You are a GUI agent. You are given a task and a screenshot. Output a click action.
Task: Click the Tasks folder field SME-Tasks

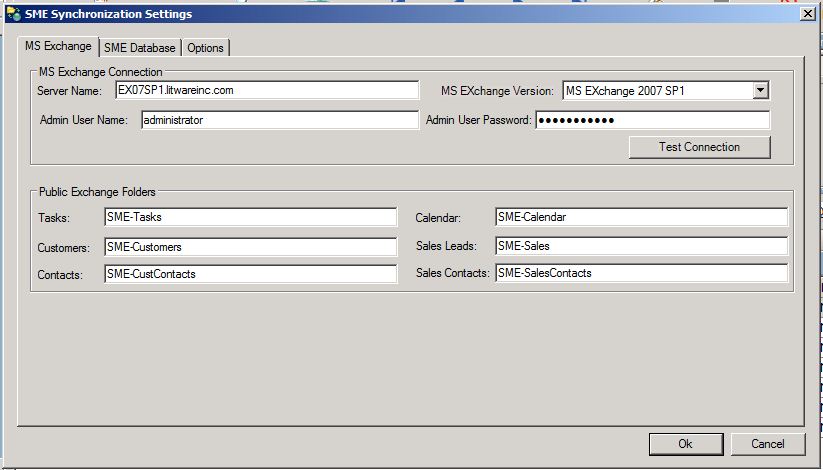pyautogui.click(x=250, y=217)
